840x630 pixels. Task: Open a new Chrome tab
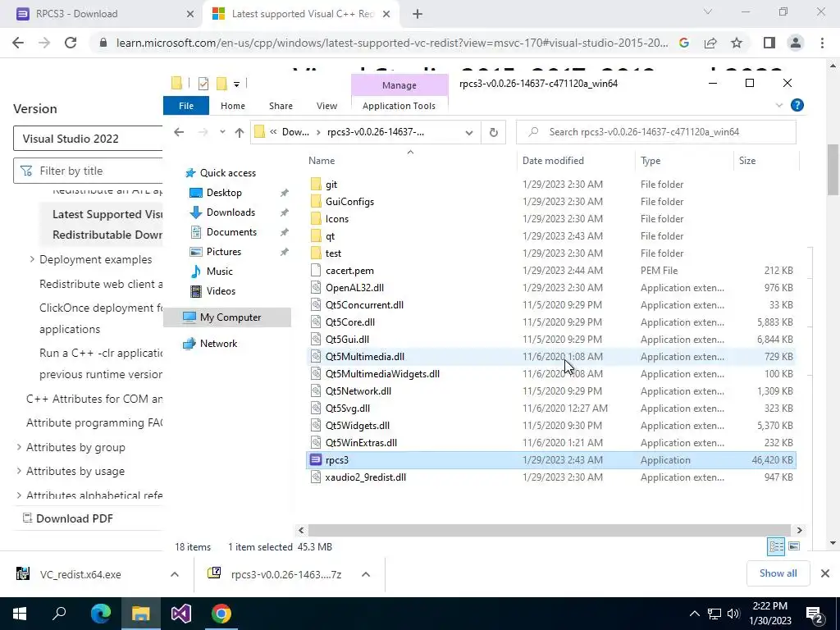pos(418,14)
